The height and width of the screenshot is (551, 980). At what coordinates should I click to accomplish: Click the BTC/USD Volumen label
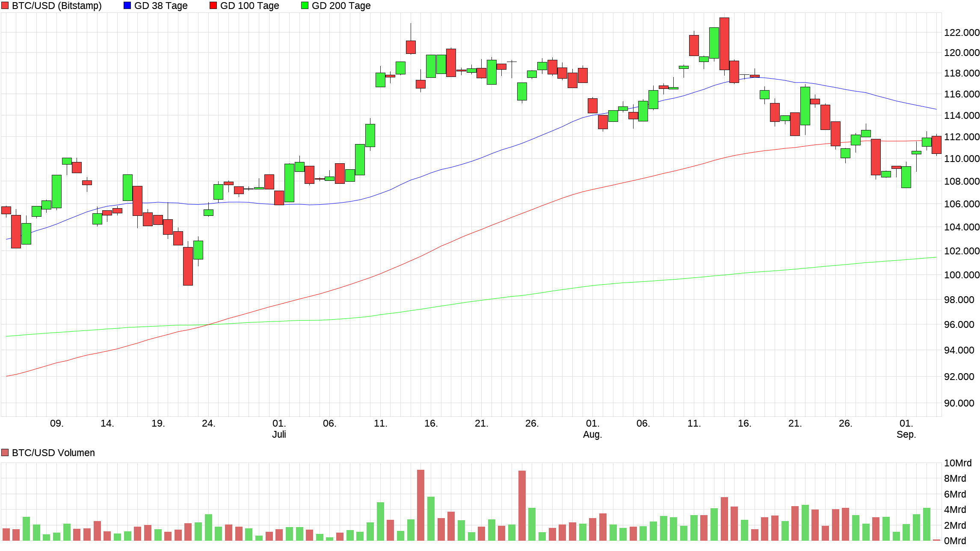point(53,453)
